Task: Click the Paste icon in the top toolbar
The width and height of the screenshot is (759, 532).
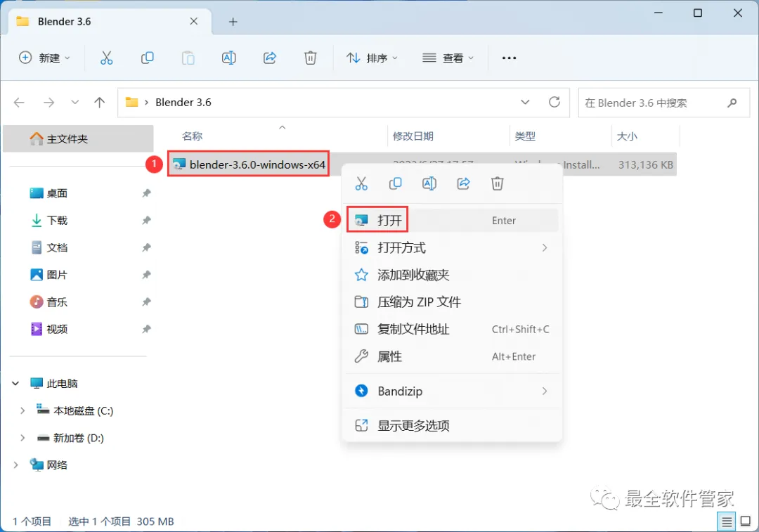Action: pyautogui.click(x=188, y=58)
